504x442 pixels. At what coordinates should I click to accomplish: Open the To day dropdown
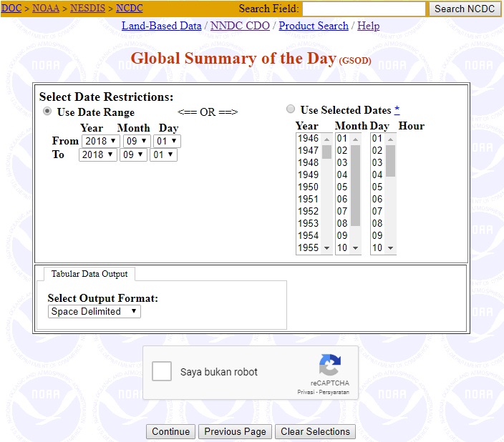pyautogui.click(x=163, y=154)
